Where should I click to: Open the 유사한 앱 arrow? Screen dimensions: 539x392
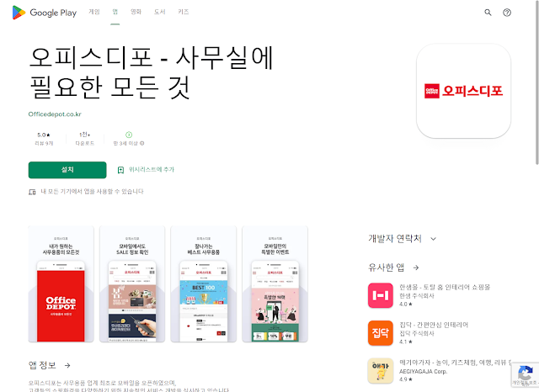[x=416, y=268]
